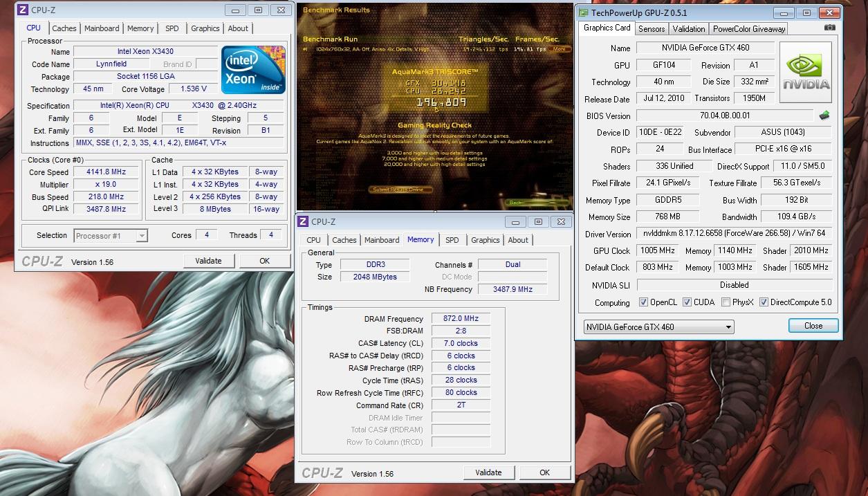Select About tab in the lower CPU-Z window
Image resolution: width=868 pixels, height=496 pixels.
pyautogui.click(x=518, y=240)
